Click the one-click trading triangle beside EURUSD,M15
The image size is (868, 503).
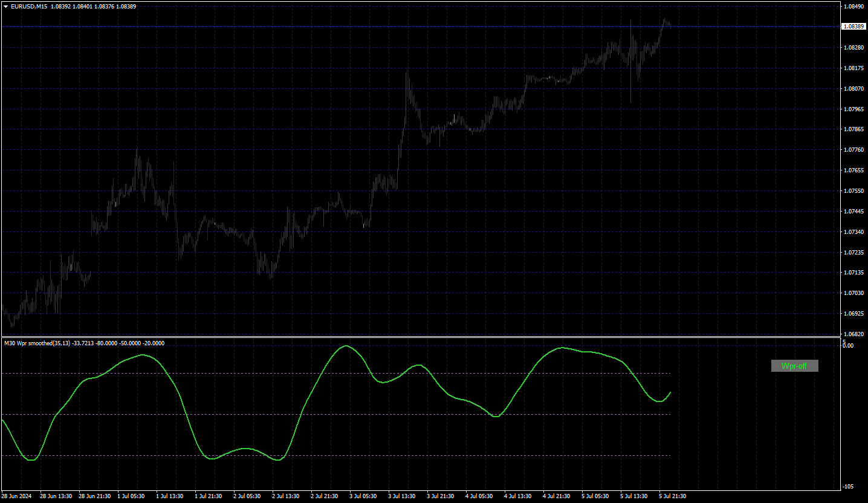pyautogui.click(x=6, y=7)
